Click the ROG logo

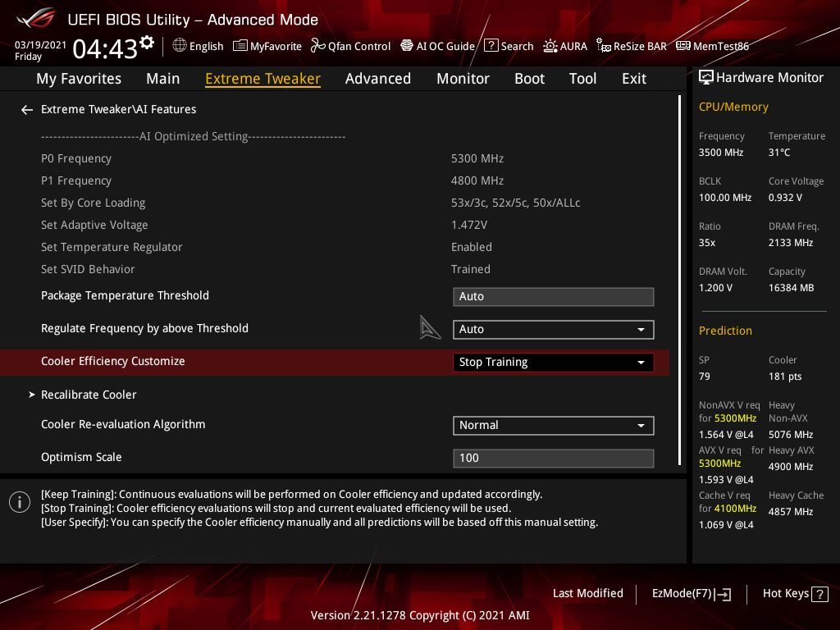pos(35,18)
